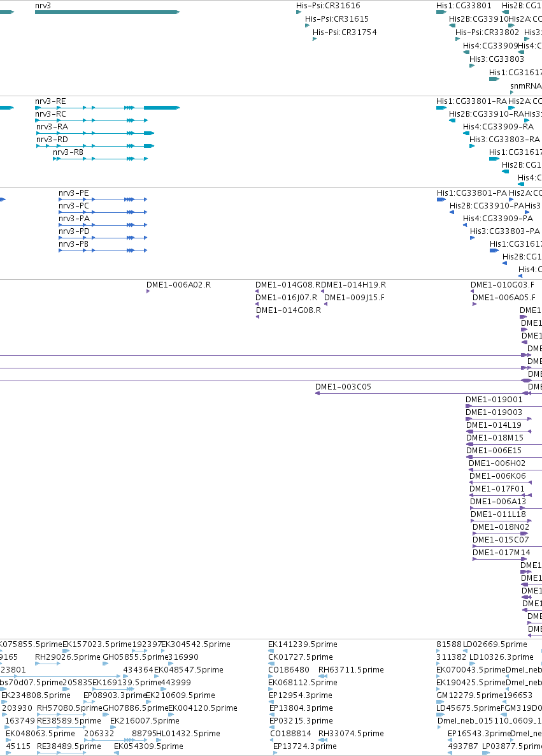542x756 pixels.
Task: Open the CK01727.5prime EST label
Action: tap(301, 657)
